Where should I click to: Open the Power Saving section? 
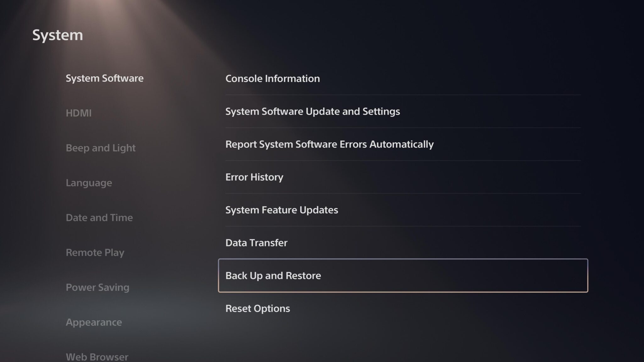tap(97, 287)
